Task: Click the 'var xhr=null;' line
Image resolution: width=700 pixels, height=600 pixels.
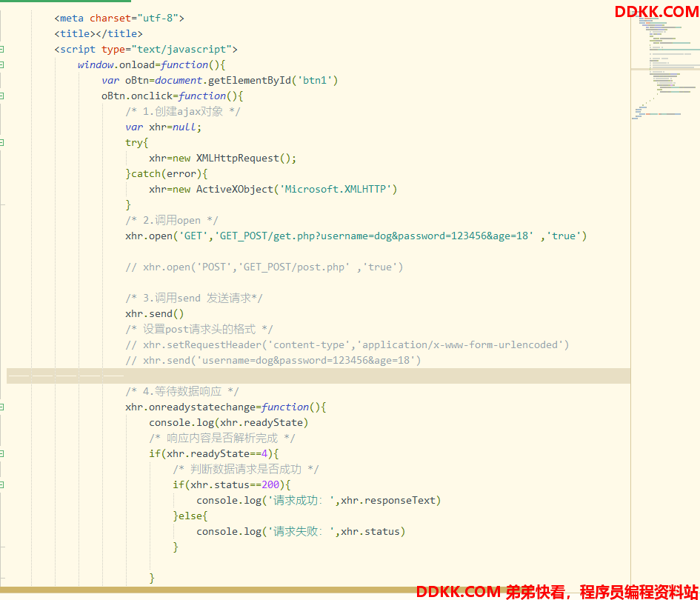Action: coord(164,127)
